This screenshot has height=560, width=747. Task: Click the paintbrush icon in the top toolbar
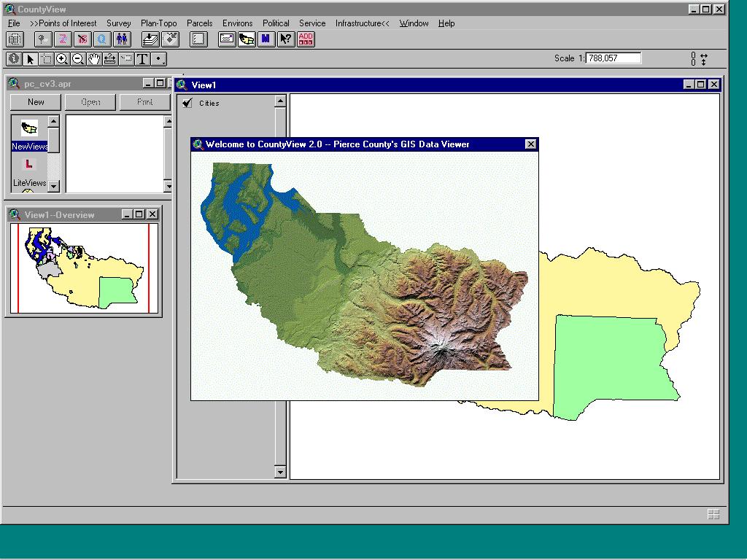[170, 39]
